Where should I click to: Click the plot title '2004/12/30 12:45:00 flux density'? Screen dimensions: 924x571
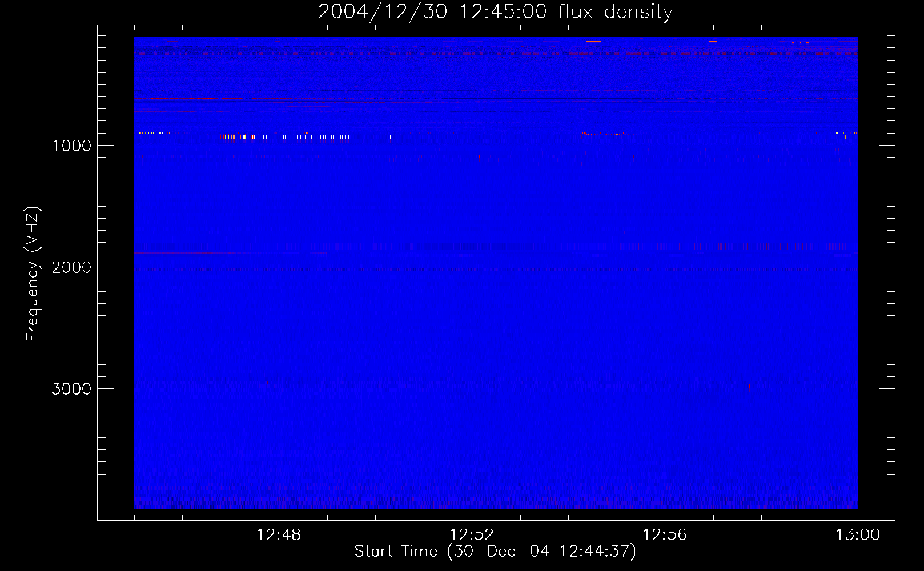tap(495, 12)
